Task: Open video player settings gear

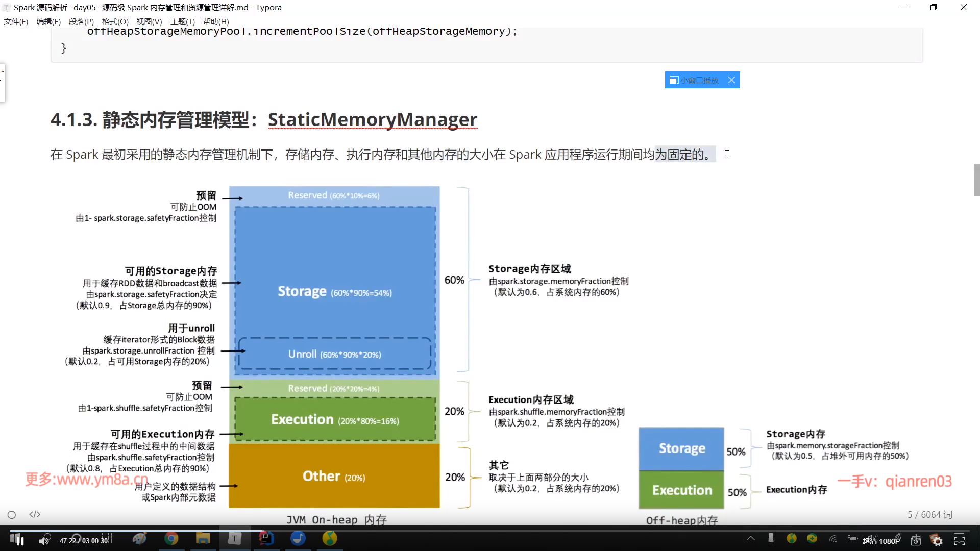Action: pos(937,540)
